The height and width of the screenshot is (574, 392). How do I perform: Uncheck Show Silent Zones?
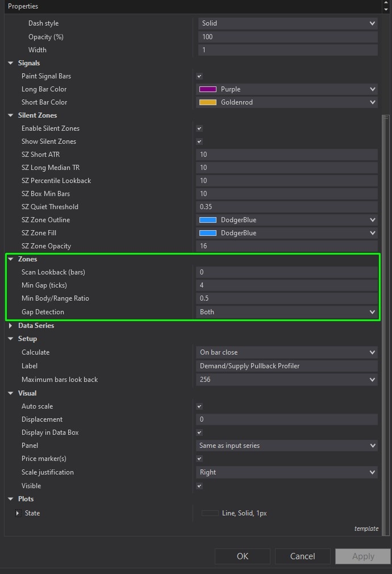point(199,142)
